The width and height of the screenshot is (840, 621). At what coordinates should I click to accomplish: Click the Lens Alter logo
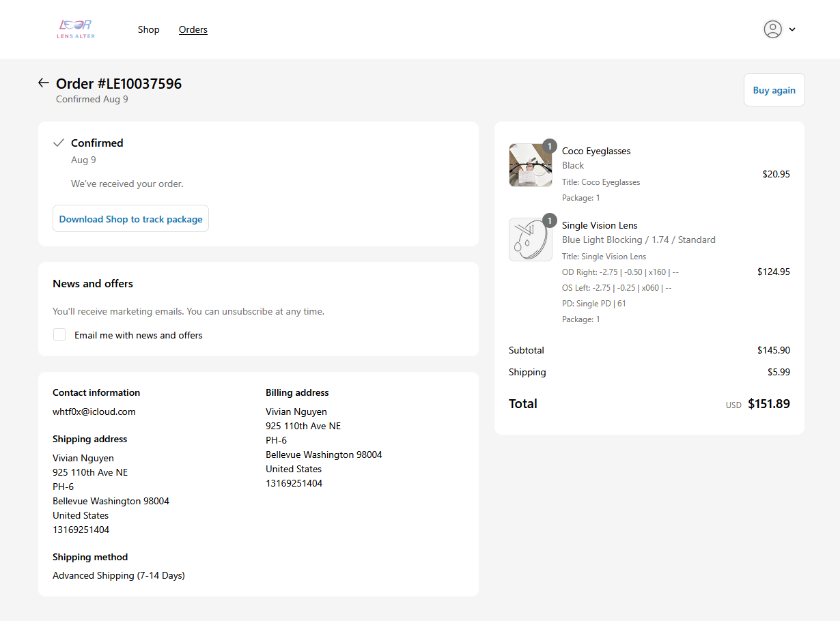[x=76, y=29]
